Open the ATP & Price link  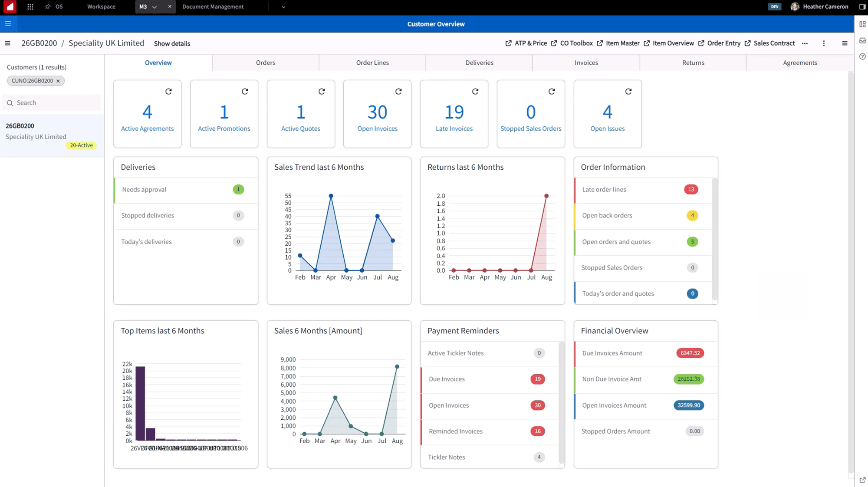(526, 43)
